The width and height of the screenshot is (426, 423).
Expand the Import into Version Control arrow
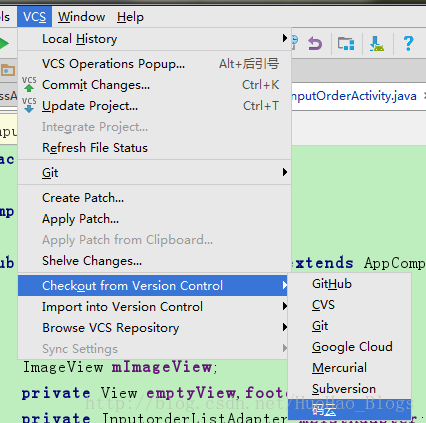click(x=285, y=306)
